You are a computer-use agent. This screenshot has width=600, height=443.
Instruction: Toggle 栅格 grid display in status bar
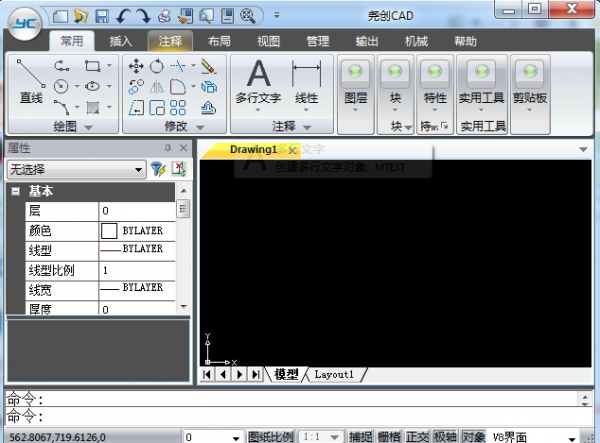(x=389, y=436)
